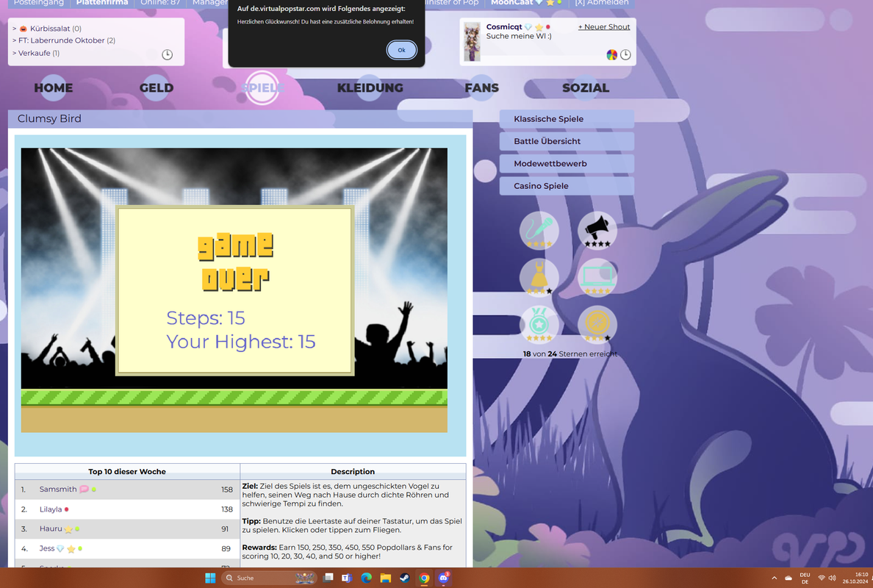The height and width of the screenshot is (588, 873).
Task: Confirm the reward alert with Ok
Action: [x=401, y=50]
